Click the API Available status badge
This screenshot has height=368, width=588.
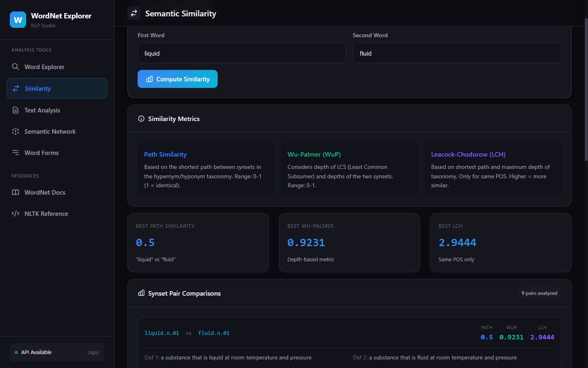(57, 352)
